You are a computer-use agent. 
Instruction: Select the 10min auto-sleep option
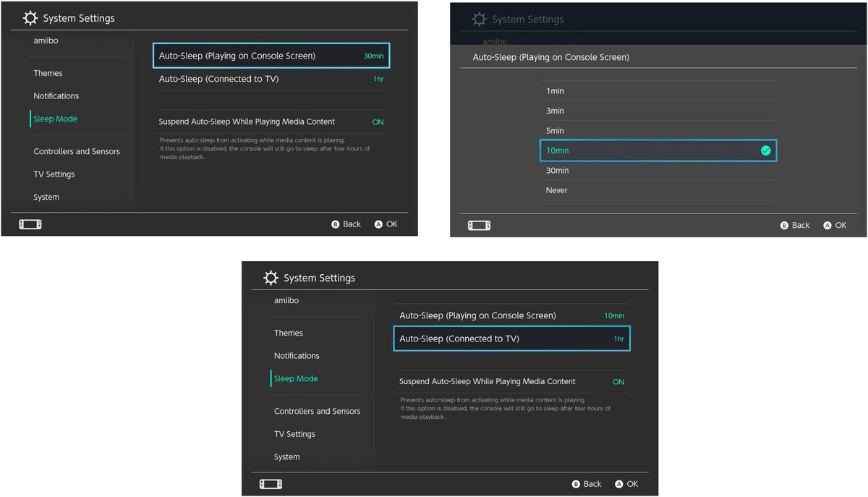[658, 150]
